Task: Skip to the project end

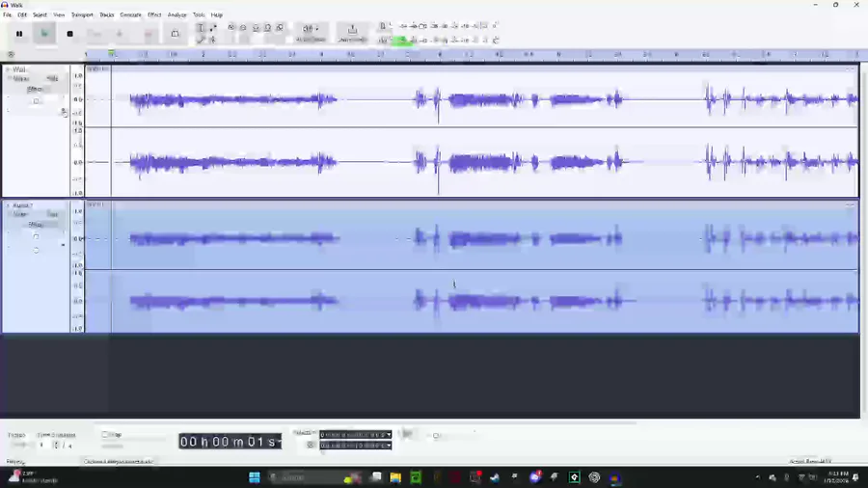Action: click(x=120, y=34)
